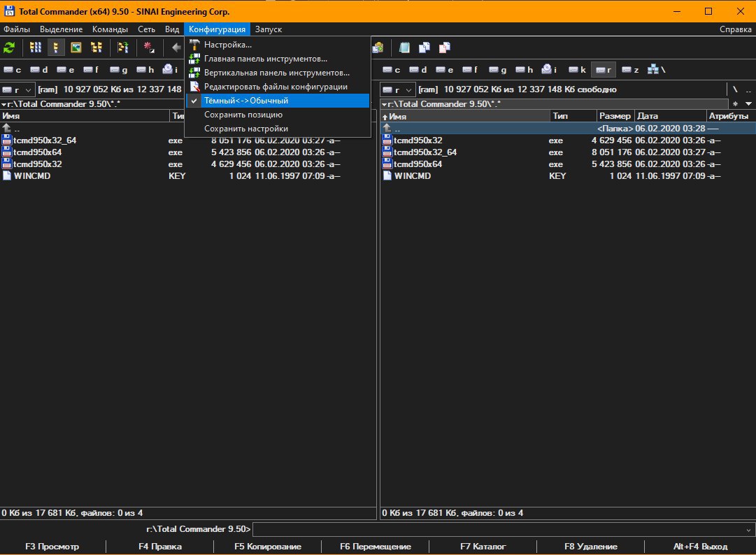Click F7 Каталог button
The height and width of the screenshot is (555, 756).
[483, 547]
